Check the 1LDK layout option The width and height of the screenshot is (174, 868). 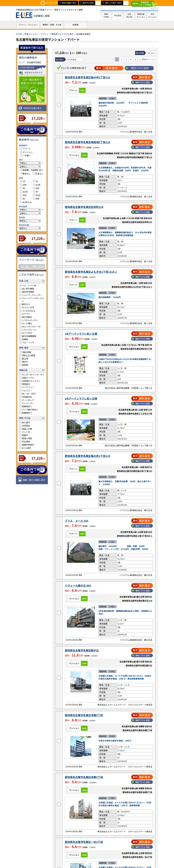tap(34, 185)
